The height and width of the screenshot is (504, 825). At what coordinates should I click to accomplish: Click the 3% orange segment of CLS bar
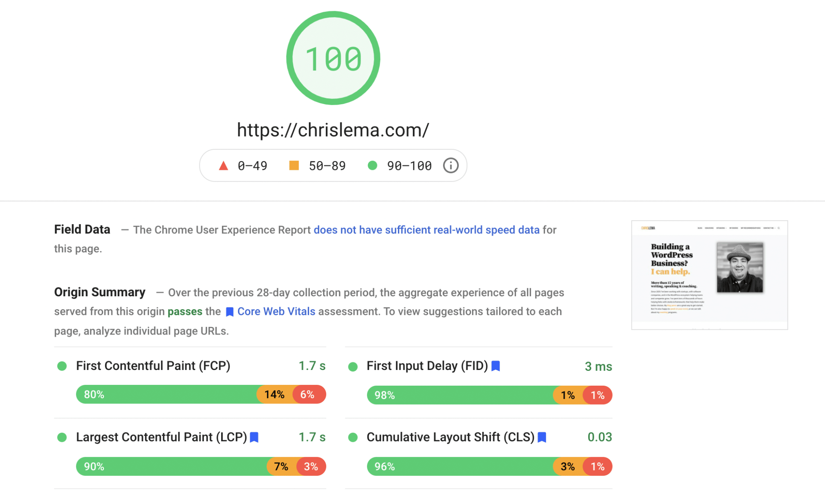tap(568, 467)
